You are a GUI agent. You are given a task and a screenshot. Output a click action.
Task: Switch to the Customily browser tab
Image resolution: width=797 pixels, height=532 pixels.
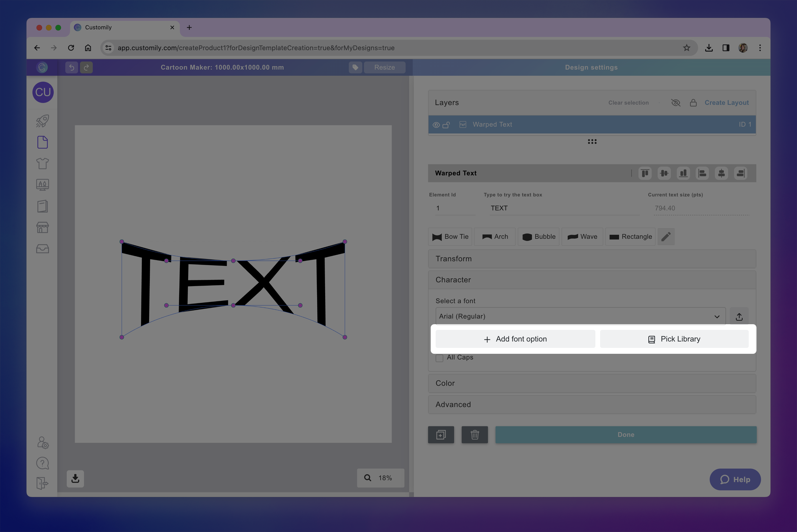pyautogui.click(x=98, y=27)
